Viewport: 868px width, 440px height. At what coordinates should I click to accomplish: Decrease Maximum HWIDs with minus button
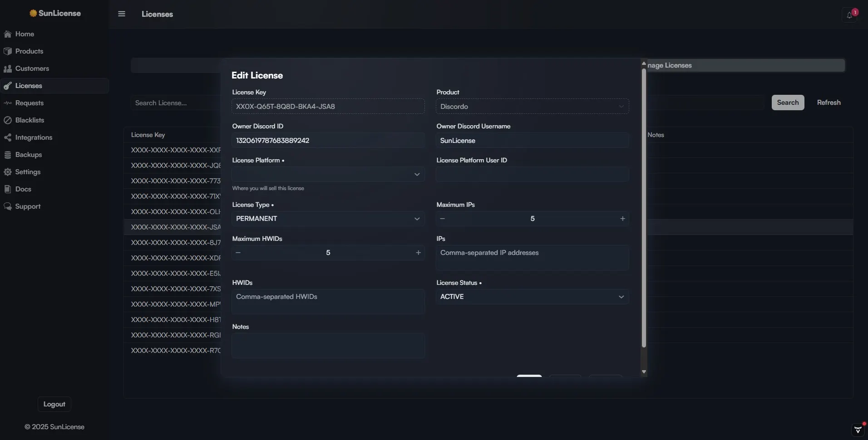click(x=238, y=253)
